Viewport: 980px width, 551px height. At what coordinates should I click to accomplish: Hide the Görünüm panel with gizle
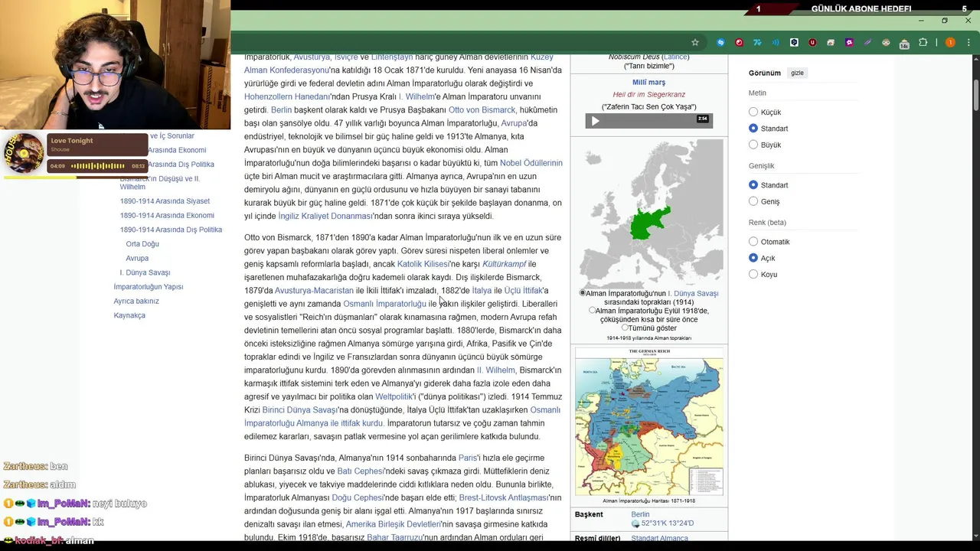(x=797, y=73)
